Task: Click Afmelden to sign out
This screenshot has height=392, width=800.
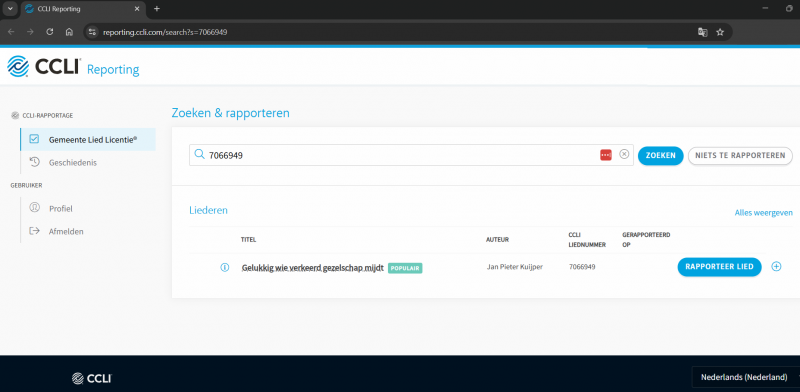Action: point(66,231)
